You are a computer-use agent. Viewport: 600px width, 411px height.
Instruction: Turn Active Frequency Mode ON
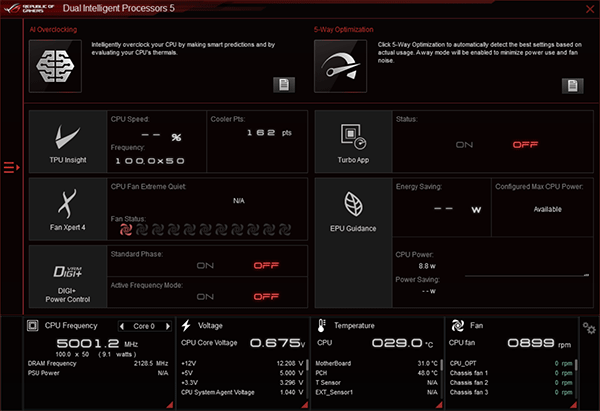205,297
